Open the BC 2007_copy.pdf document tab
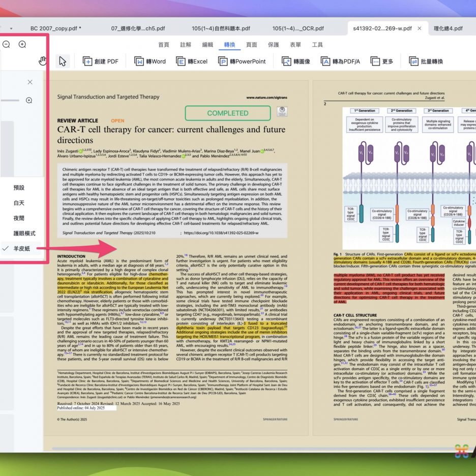The image size is (476, 476). pos(55,28)
